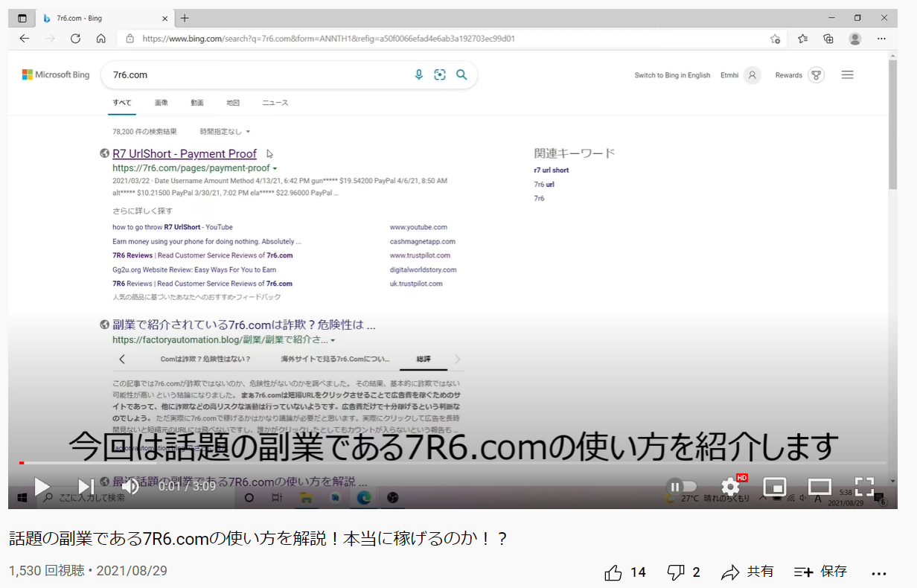
Task: Open 'R7 UrlShort - Payment Proof' result
Action: pos(185,154)
